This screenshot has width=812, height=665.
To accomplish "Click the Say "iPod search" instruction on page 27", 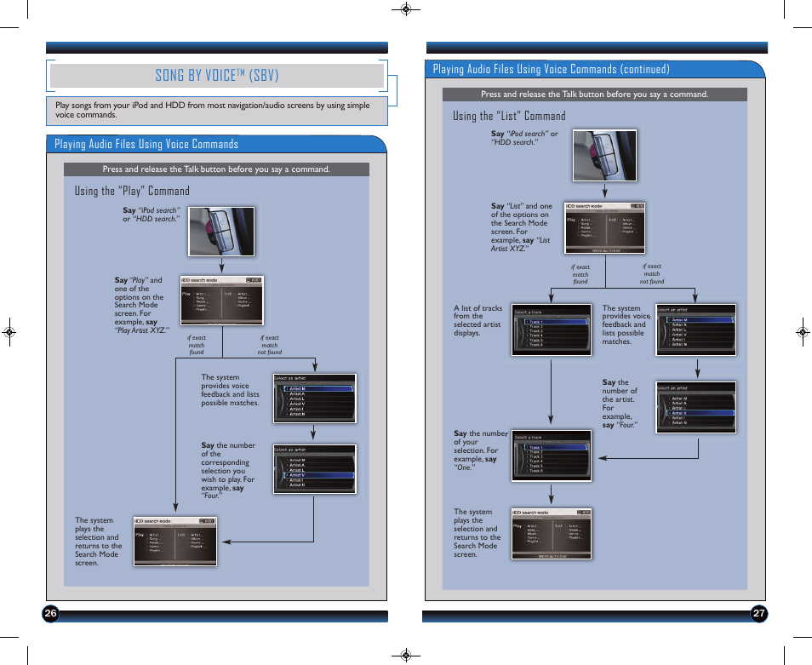I will (524, 138).
